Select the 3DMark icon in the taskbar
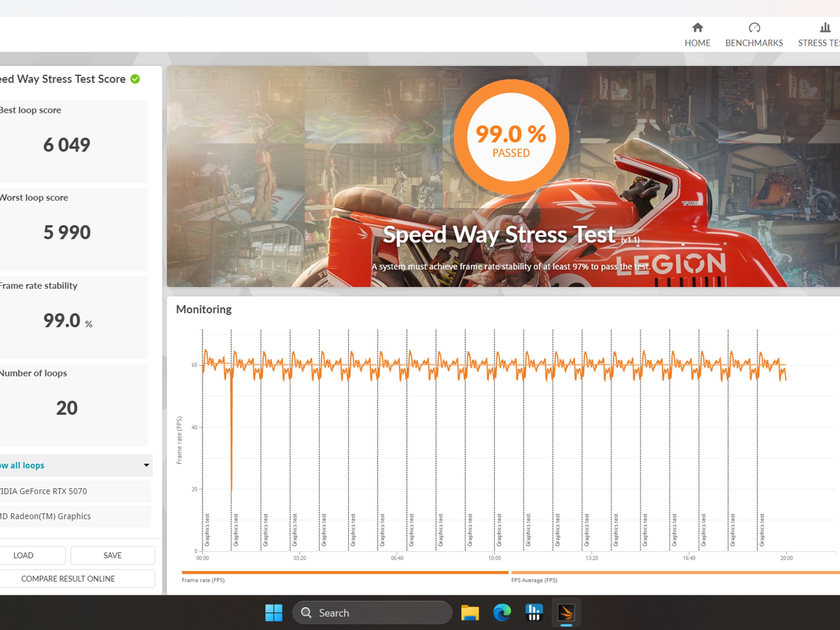The height and width of the screenshot is (630, 840). click(567, 612)
